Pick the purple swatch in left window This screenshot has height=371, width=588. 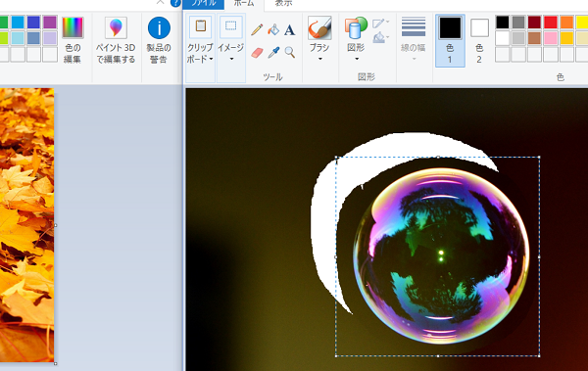50,23
